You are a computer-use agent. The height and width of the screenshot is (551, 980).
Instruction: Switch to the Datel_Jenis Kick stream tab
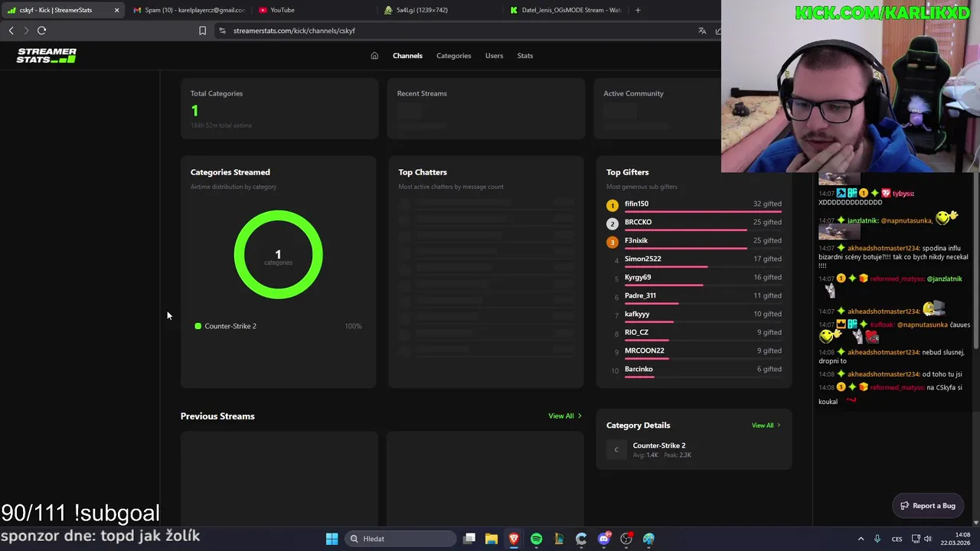[565, 10]
